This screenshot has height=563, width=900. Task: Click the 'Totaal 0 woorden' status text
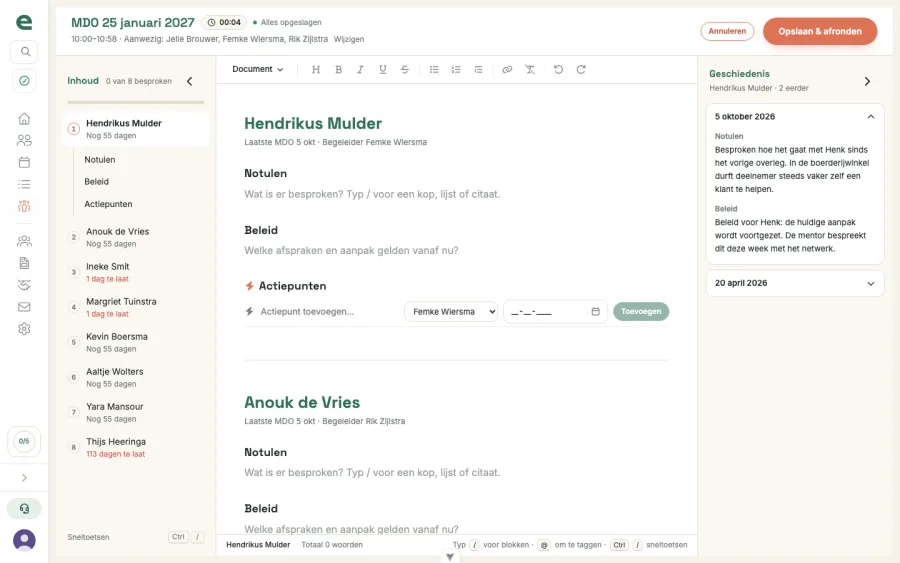point(332,545)
